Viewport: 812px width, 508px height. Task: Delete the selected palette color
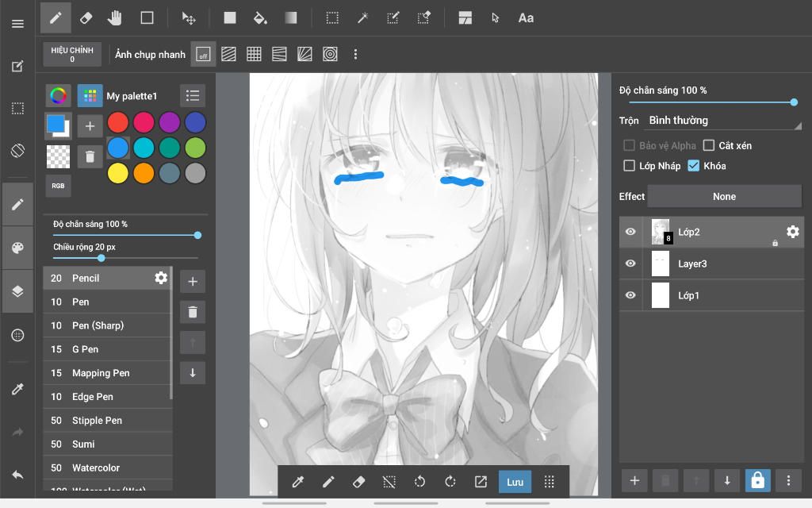pos(90,156)
